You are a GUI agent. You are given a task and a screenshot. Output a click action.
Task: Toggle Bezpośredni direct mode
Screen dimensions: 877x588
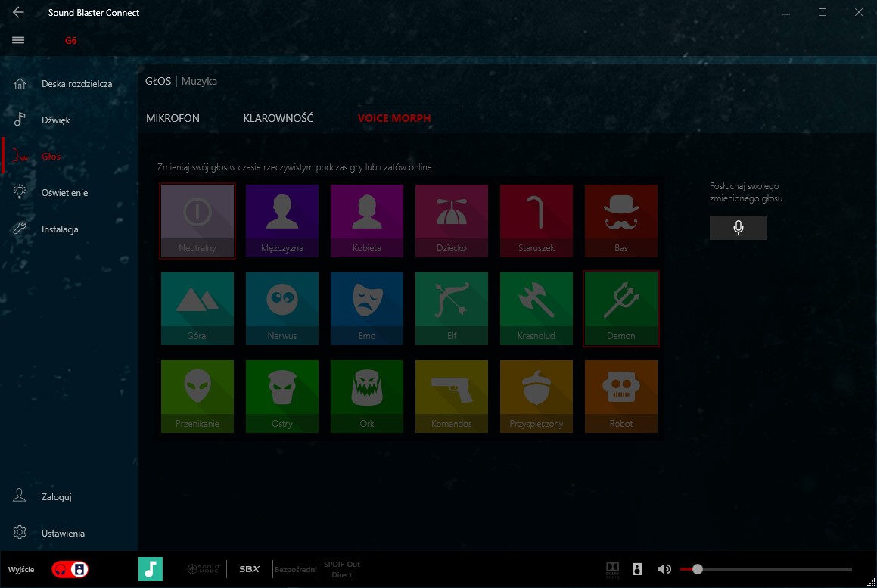[x=295, y=570]
